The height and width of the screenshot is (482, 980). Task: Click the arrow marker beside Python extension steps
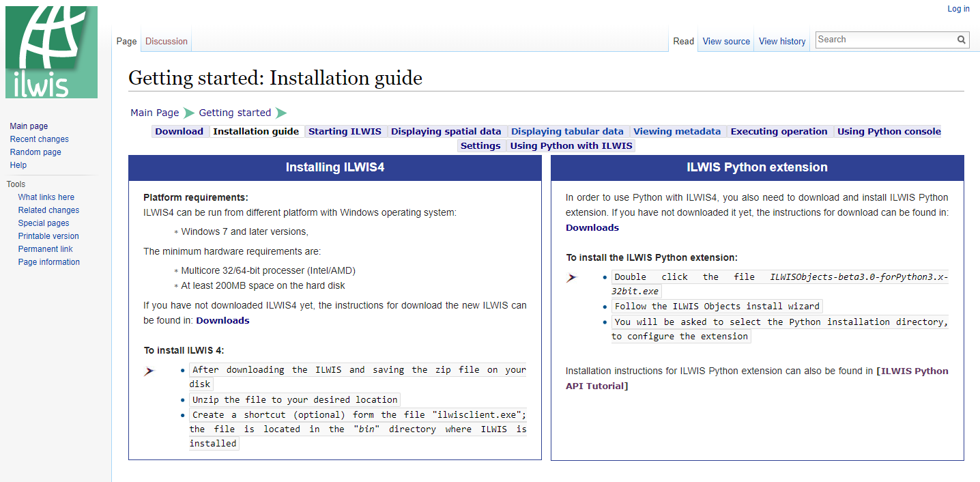point(572,278)
